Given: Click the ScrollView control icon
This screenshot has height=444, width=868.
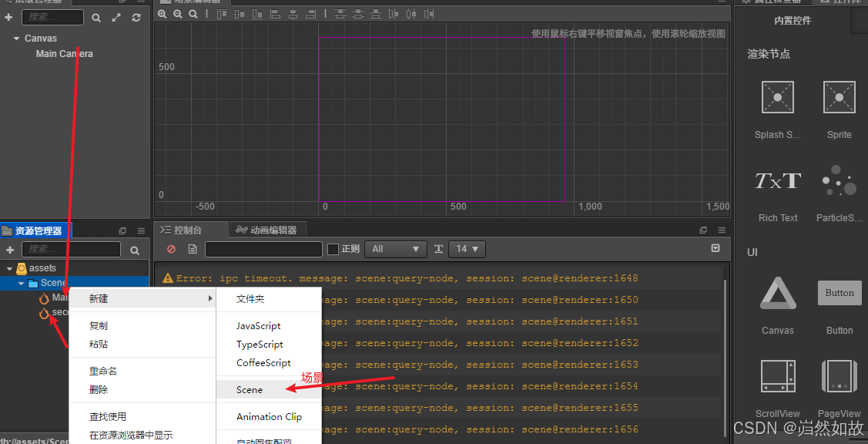Looking at the screenshot, I should coord(778,376).
